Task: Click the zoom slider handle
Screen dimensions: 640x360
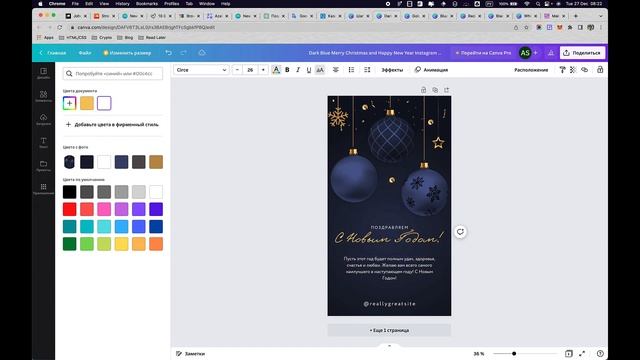Action: (514, 353)
